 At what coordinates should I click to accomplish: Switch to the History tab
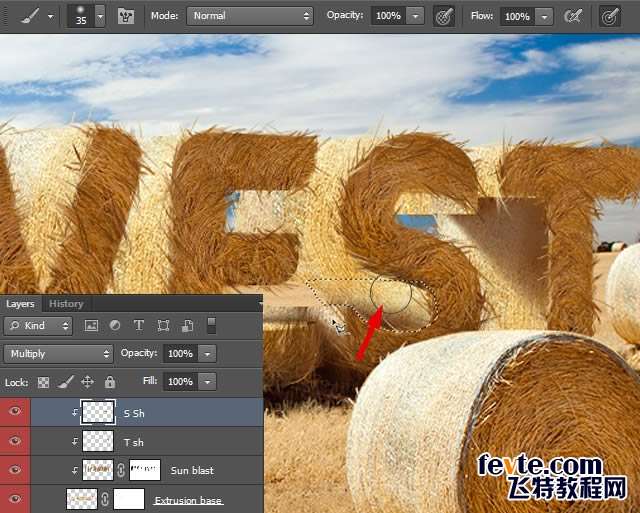click(66, 304)
